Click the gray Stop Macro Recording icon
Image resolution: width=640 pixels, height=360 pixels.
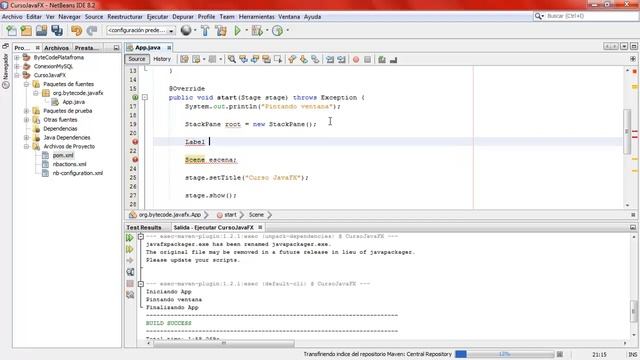click(x=367, y=60)
